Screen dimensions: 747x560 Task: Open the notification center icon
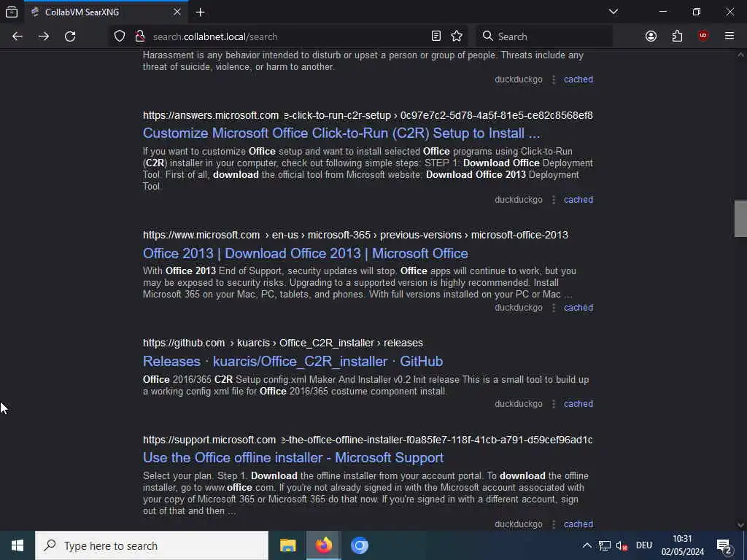point(724,545)
